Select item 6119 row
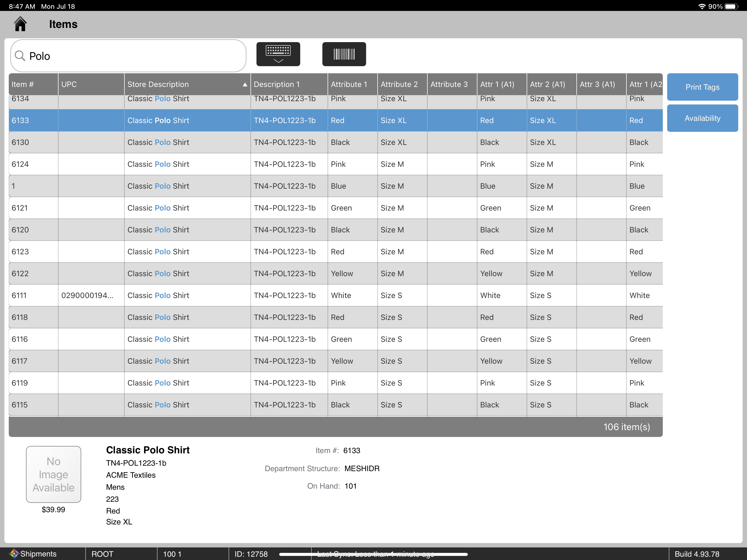747x560 pixels. pyautogui.click(x=336, y=383)
